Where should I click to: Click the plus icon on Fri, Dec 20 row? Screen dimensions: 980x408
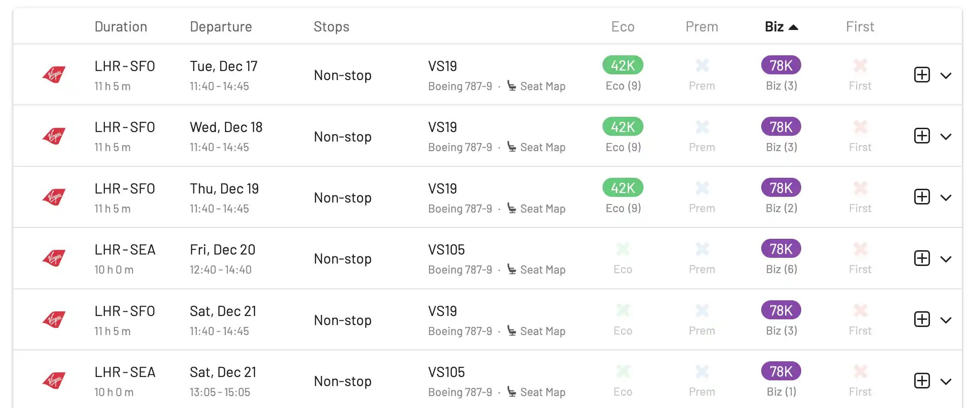coord(922,258)
